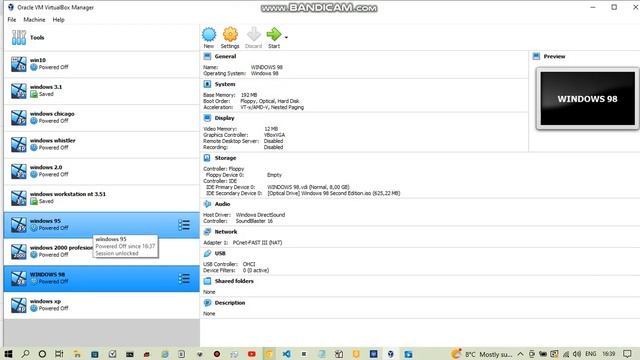
Task: Click the Display monitor icon
Action: 207,118
